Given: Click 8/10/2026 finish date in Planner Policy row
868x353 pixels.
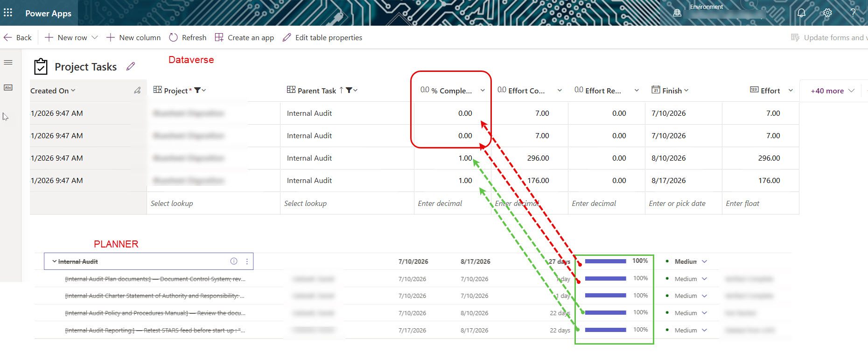Looking at the screenshot, I should tap(474, 313).
